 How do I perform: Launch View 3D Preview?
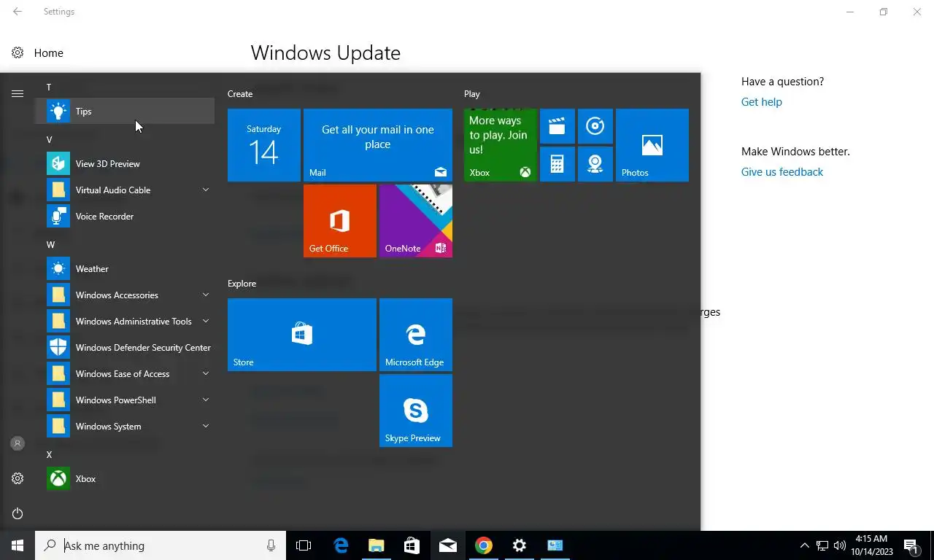coord(125,164)
